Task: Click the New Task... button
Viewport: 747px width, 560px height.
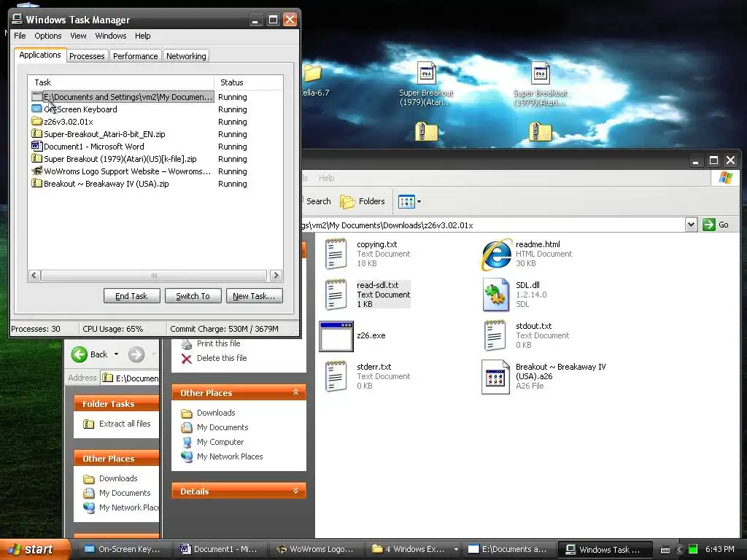Action: [254, 296]
